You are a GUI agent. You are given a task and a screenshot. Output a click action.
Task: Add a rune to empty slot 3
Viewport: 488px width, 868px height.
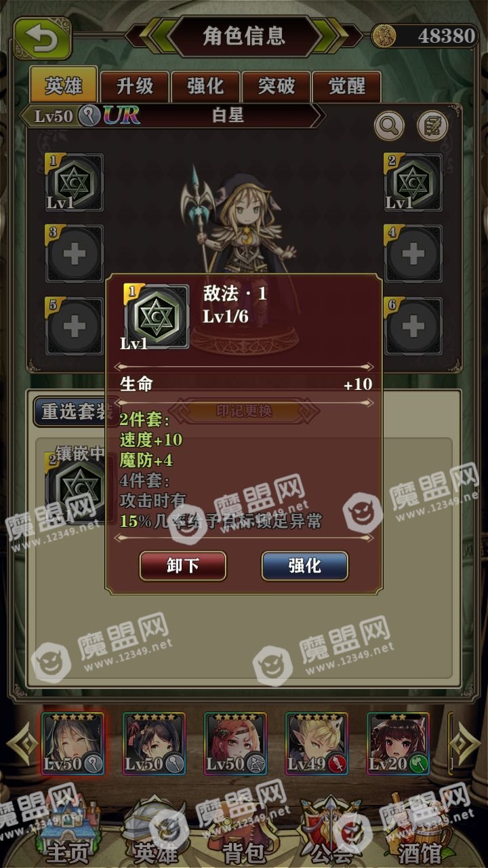[74, 254]
